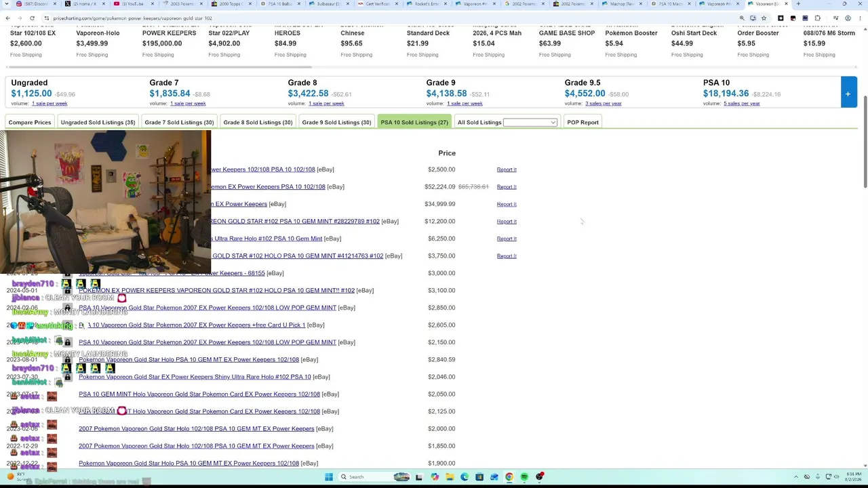Open the $3,100.00 Vaporeon Gold Star HOLO listing
868x488 pixels.
(216, 291)
